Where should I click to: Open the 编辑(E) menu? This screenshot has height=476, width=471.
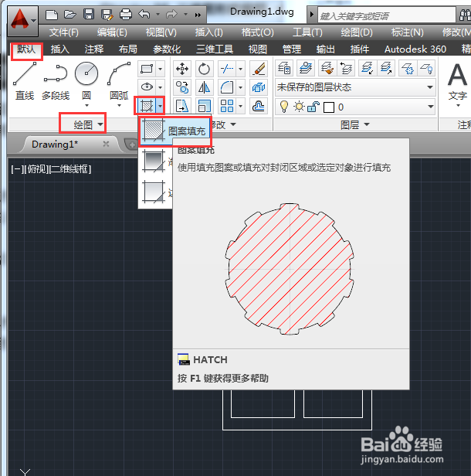point(112,32)
